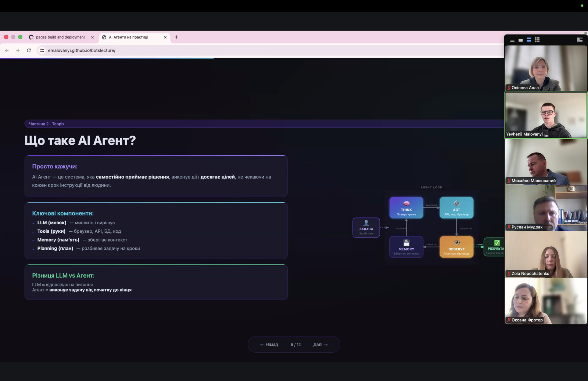
Task: Select Yevhenii Malovanyi's video thumbnail
Action: click(546, 115)
